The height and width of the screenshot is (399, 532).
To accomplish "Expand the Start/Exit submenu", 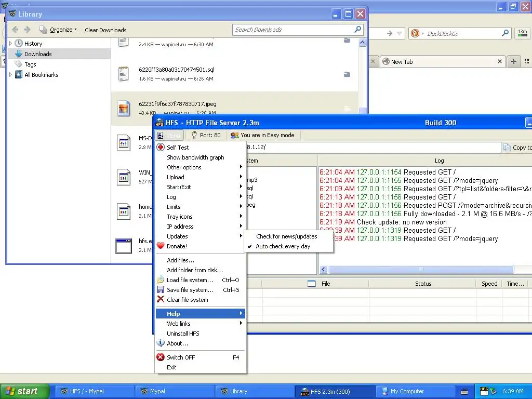I will (x=201, y=187).
